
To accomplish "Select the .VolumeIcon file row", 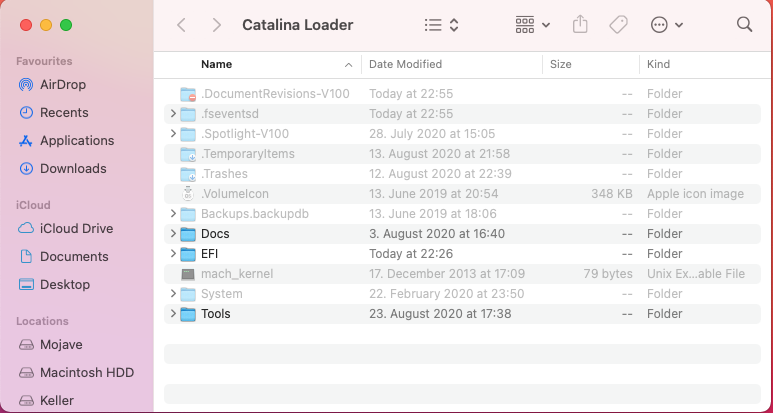I will 235,194.
